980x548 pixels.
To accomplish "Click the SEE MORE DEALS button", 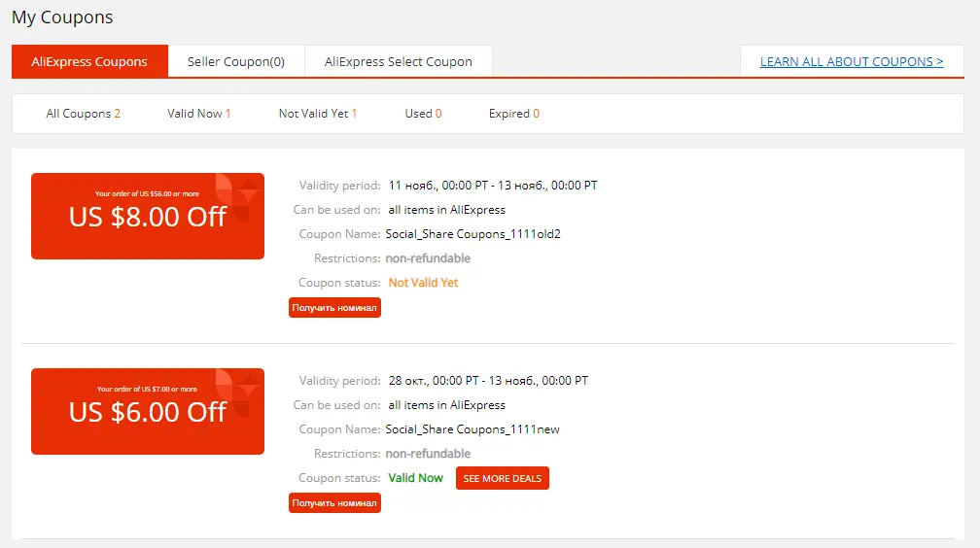I will (503, 478).
